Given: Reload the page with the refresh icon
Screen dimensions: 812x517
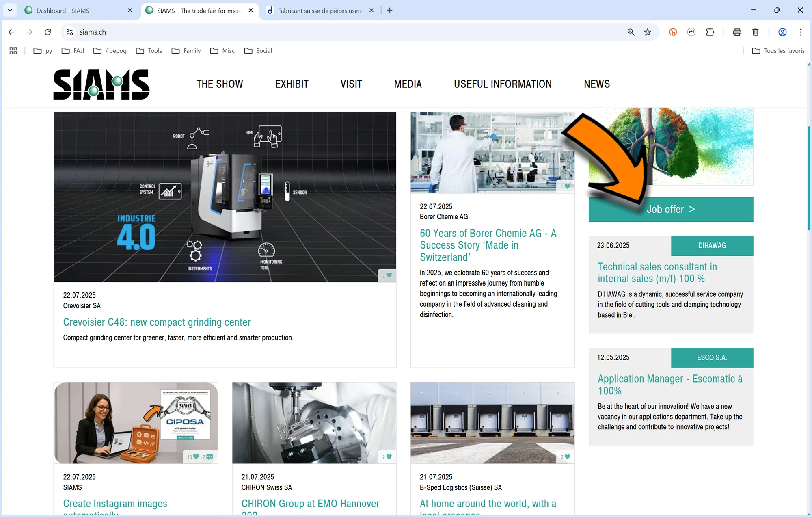Looking at the screenshot, I should pyautogui.click(x=48, y=32).
